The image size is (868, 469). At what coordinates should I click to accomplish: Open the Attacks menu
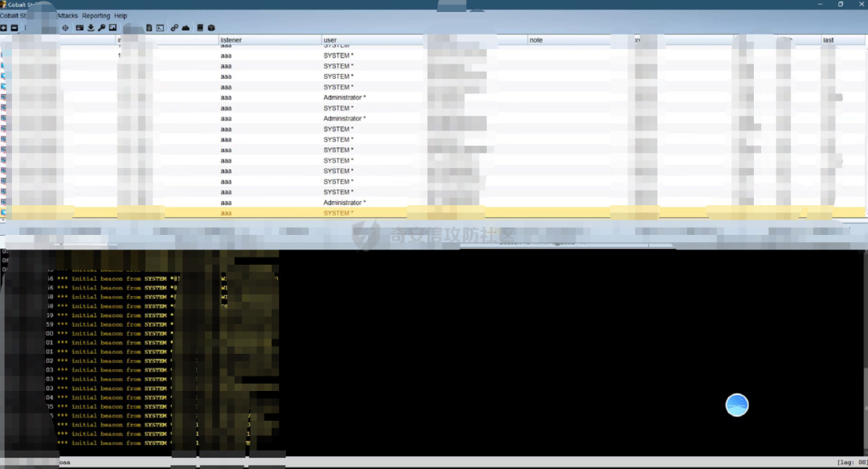pos(68,15)
